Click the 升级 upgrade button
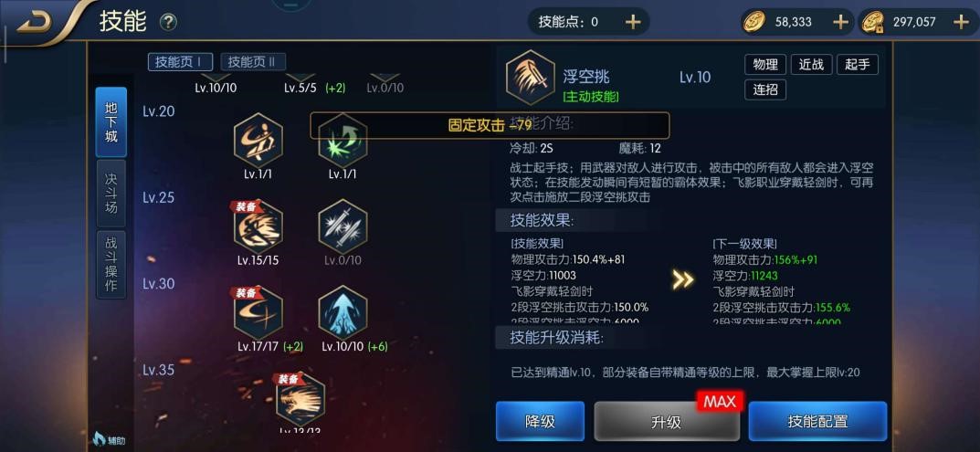This screenshot has width=980, height=452. pyautogui.click(x=666, y=421)
